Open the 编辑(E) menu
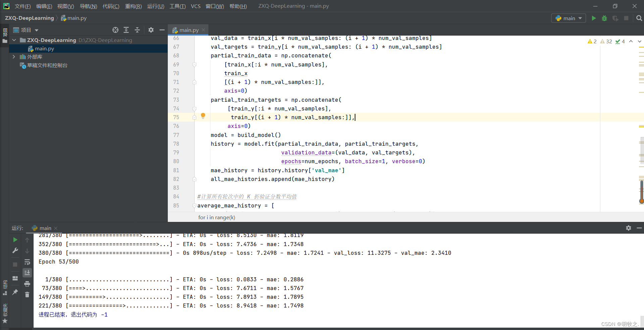The image size is (644, 330). pyautogui.click(x=44, y=6)
